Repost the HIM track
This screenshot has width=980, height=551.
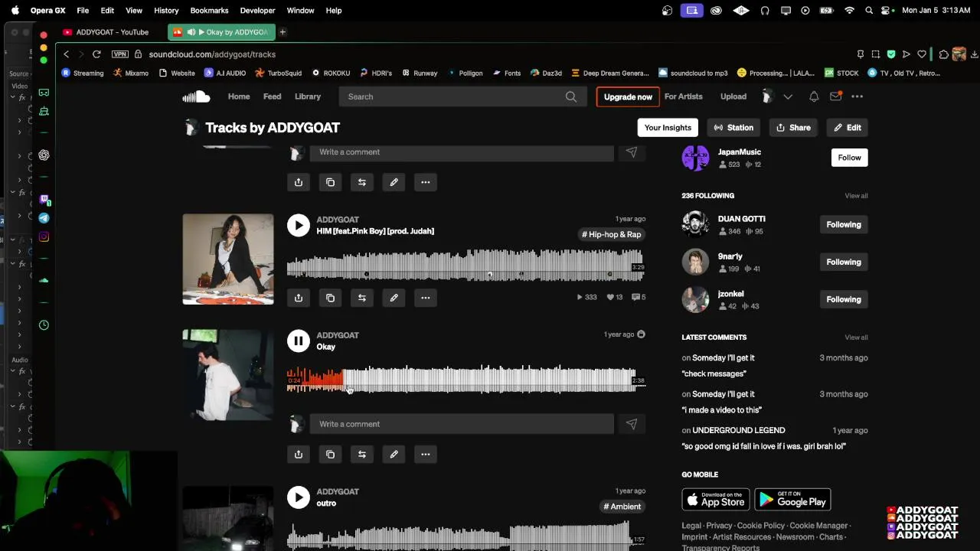[x=362, y=298]
